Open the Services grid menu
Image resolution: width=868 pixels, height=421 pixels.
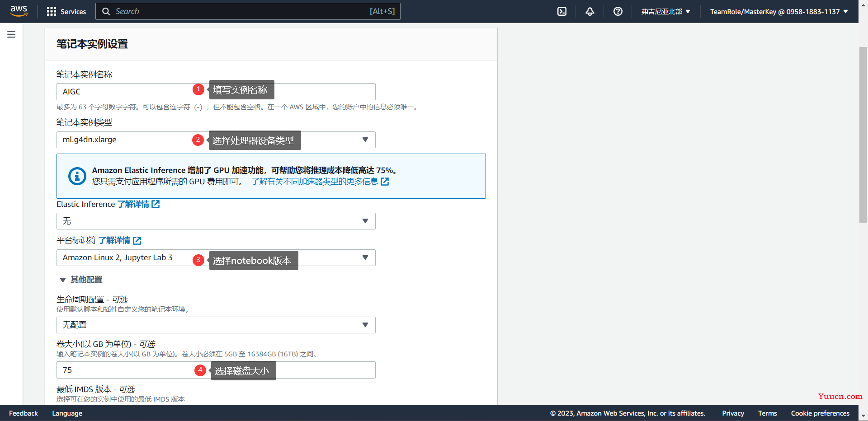[66, 11]
